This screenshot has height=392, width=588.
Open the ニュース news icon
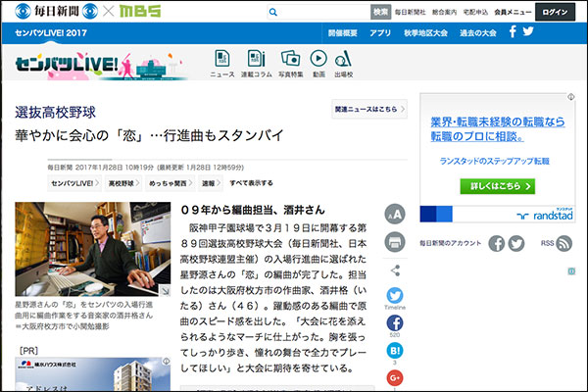point(222,60)
